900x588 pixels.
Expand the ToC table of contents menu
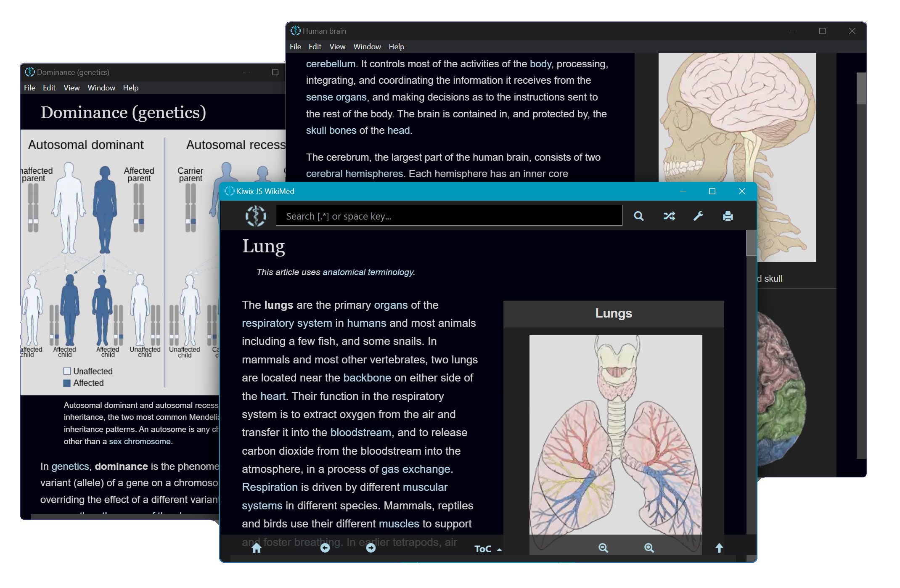pyautogui.click(x=488, y=549)
